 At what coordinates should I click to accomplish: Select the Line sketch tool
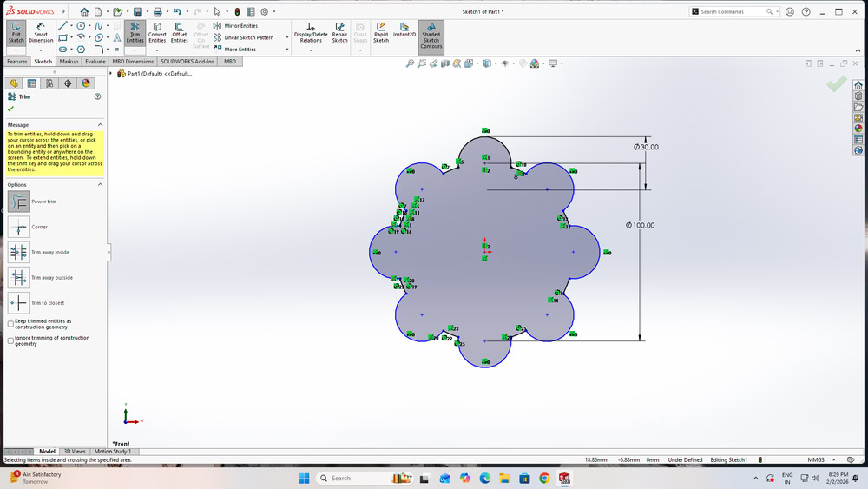62,26
